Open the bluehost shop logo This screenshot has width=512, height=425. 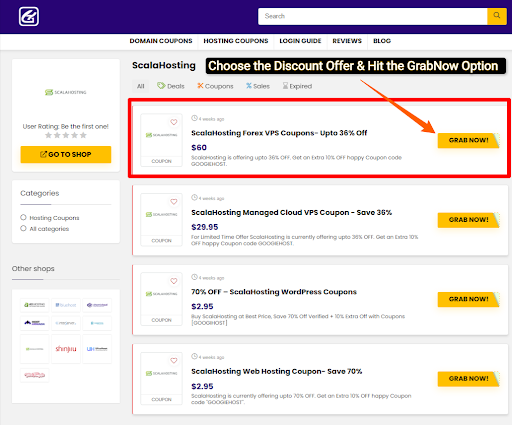coord(66,305)
